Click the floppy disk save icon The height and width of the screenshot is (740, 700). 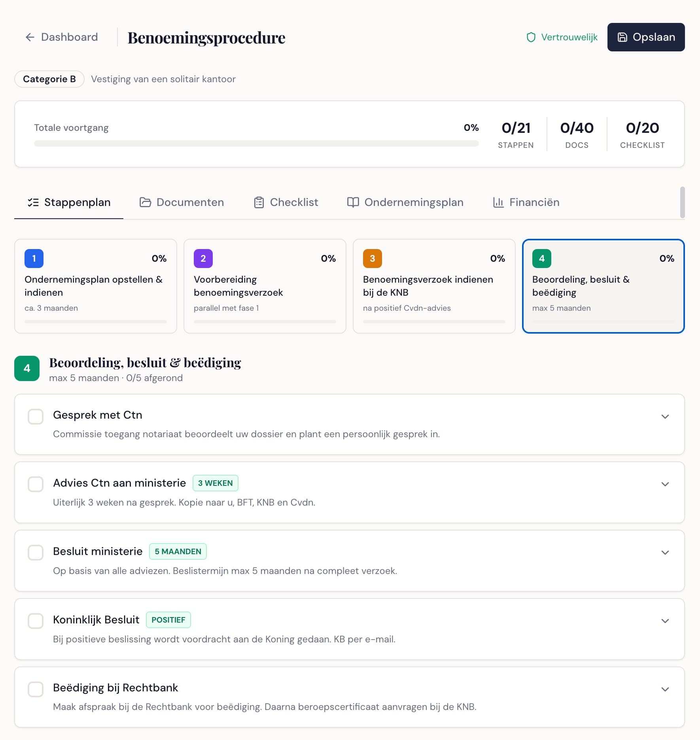pos(622,37)
